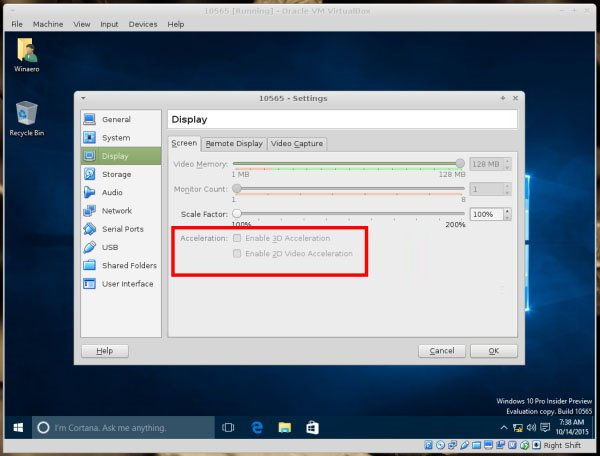Select the System settings icon

click(x=90, y=137)
